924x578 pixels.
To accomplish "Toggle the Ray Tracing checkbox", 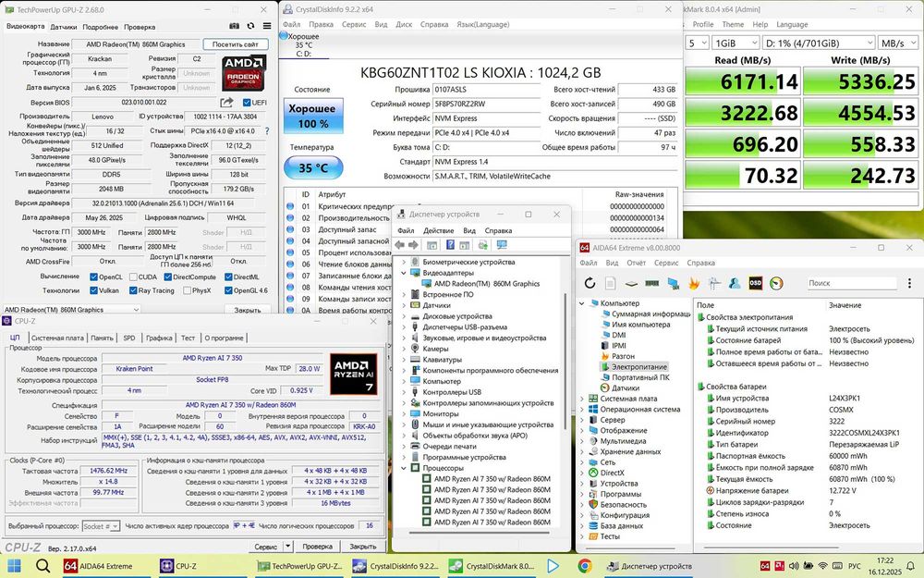I will pos(133,290).
